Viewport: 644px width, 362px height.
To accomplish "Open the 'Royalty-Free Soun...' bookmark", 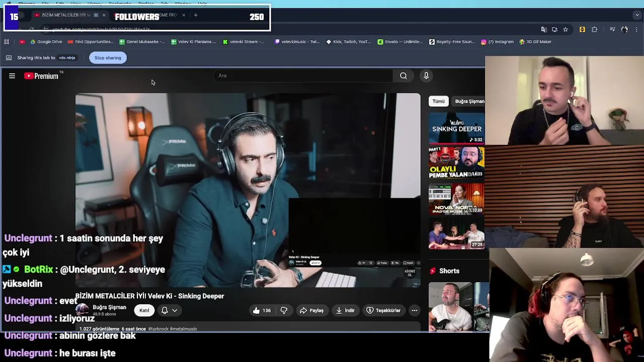I will tap(451, 42).
